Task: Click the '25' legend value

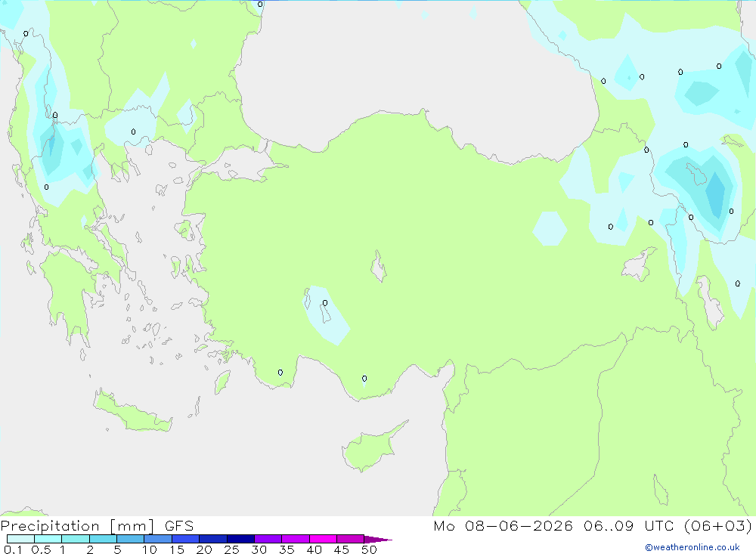Action: pos(231,549)
